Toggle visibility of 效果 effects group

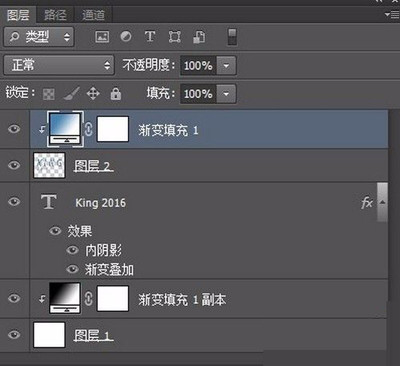[x=55, y=231]
